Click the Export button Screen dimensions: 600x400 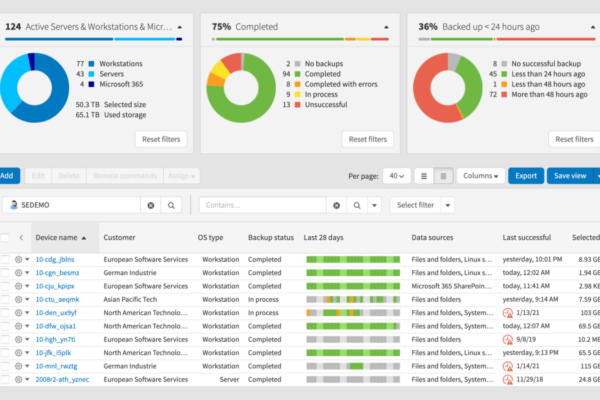pos(526,176)
